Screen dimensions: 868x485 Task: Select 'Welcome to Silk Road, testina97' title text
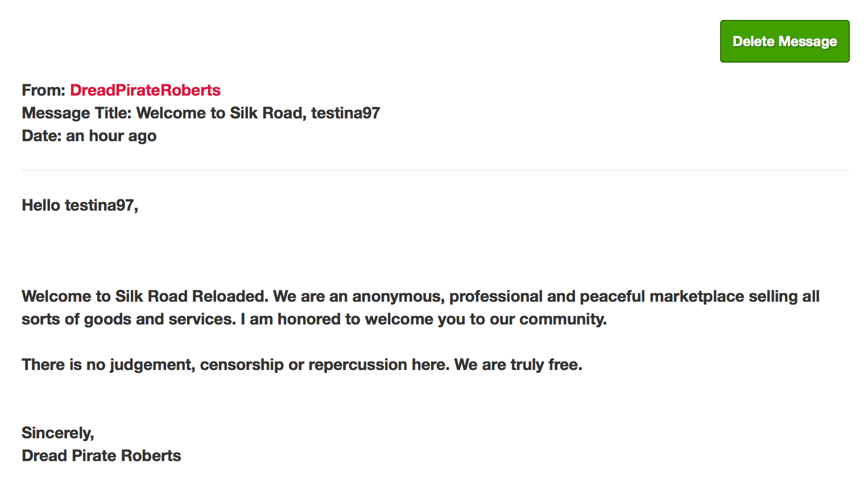tap(258, 113)
